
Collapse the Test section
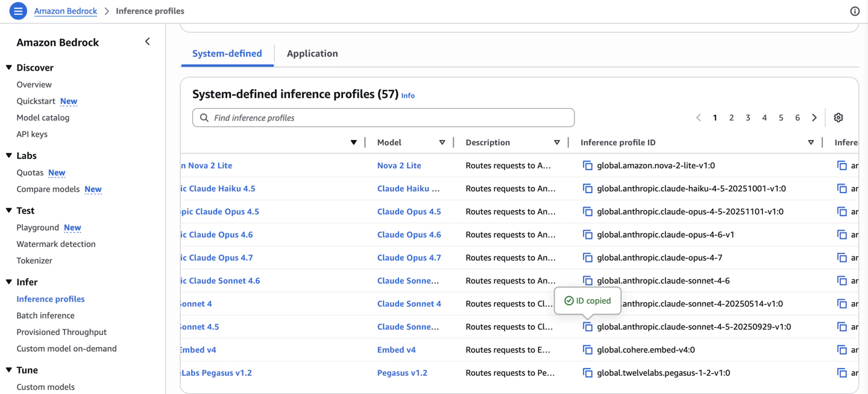pyautogui.click(x=9, y=211)
